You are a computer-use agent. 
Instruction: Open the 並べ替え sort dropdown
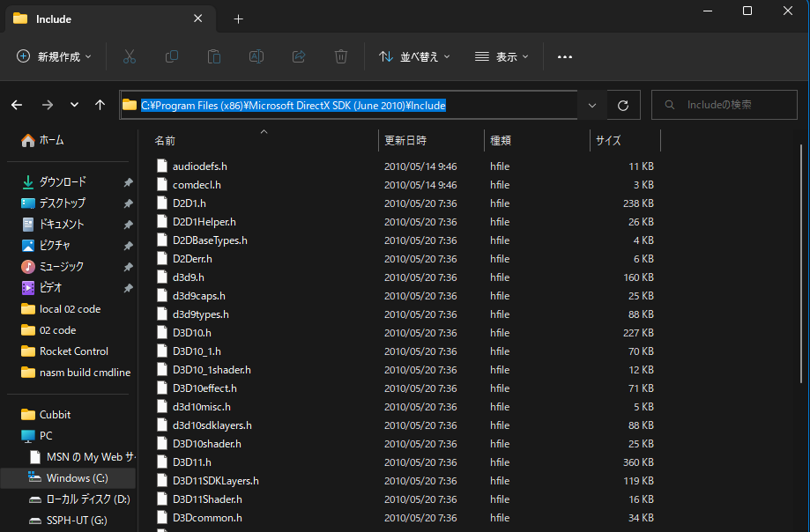[414, 56]
